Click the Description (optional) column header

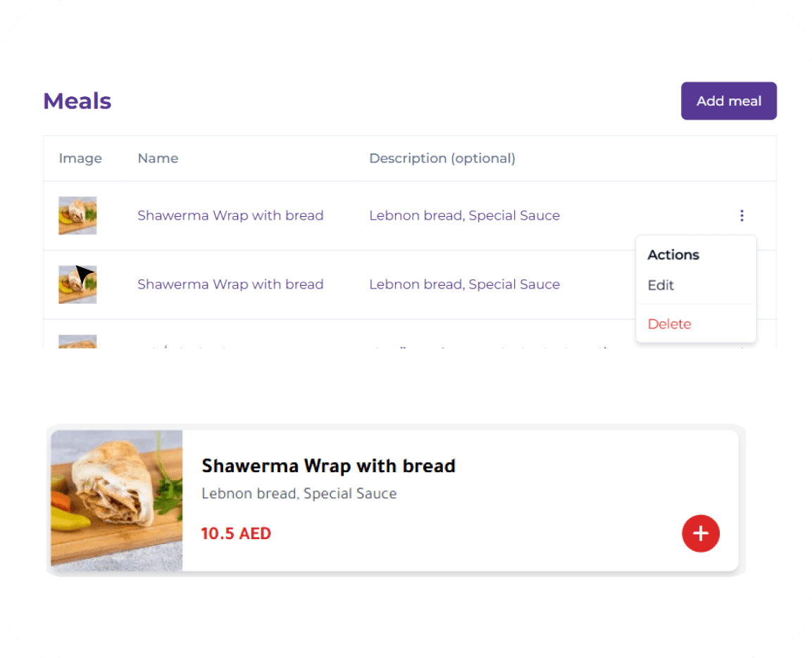tap(442, 158)
